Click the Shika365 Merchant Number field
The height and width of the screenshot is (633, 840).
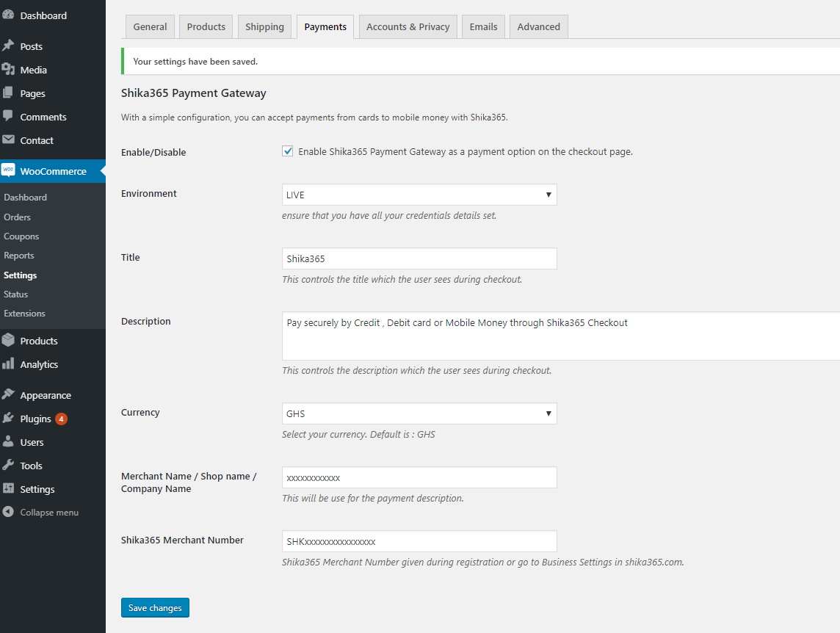coord(419,540)
